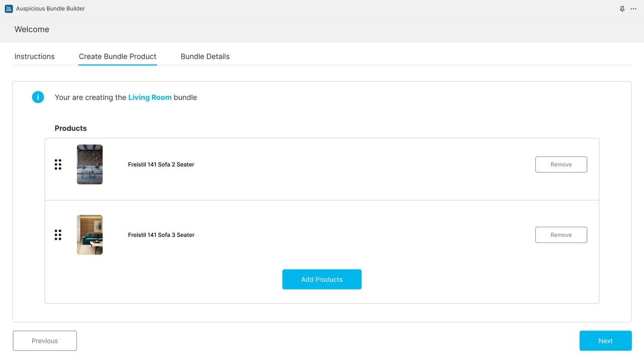
Task: Pin the app using the pin icon
Action: click(622, 9)
